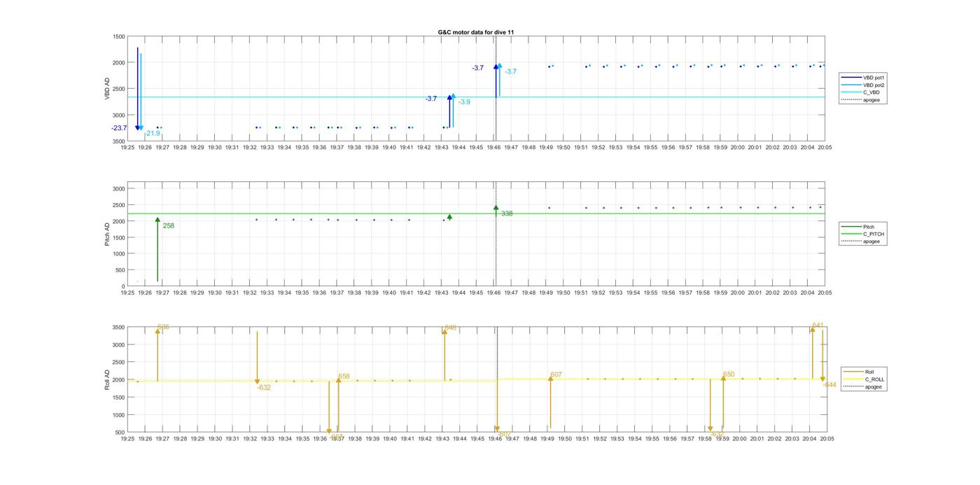Select 'Pitch' legend entry
Image resolution: width=980 pixels, height=485 pixels.
(859, 227)
